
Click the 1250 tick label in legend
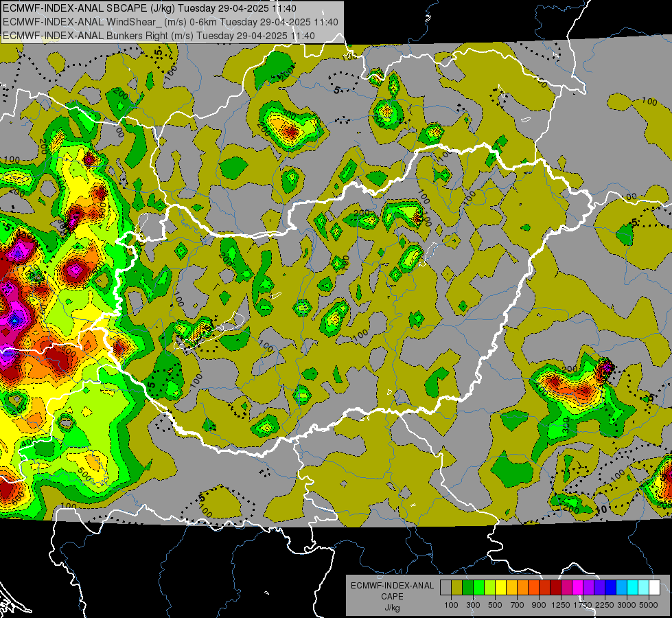coord(561,605)
